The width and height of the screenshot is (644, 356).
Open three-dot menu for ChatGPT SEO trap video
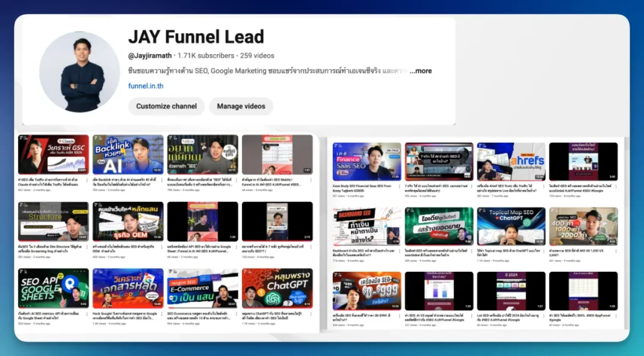(x=311, y=314)
